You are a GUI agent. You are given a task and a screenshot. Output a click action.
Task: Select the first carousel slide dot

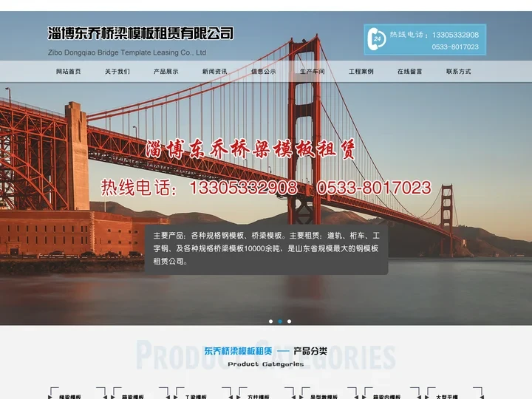pyautogui.click(x=270, y=321)
